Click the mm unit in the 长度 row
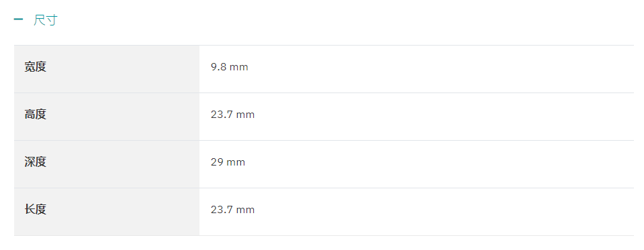 (x=246, y=210)
